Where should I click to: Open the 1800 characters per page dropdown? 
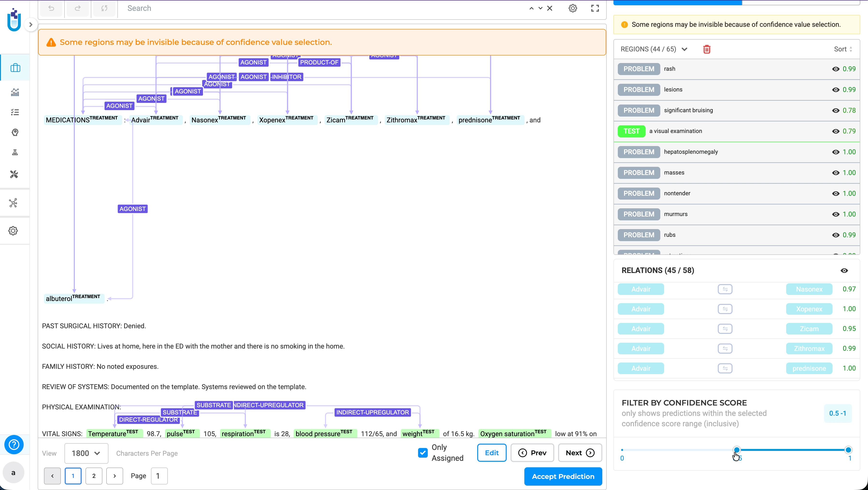86,453
